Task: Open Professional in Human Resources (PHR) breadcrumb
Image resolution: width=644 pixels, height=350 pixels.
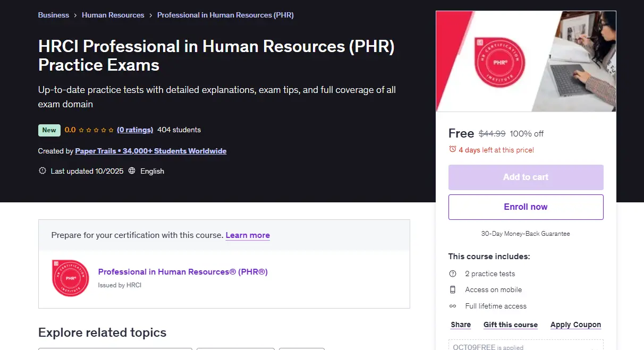Action: (x=225, y=15)
